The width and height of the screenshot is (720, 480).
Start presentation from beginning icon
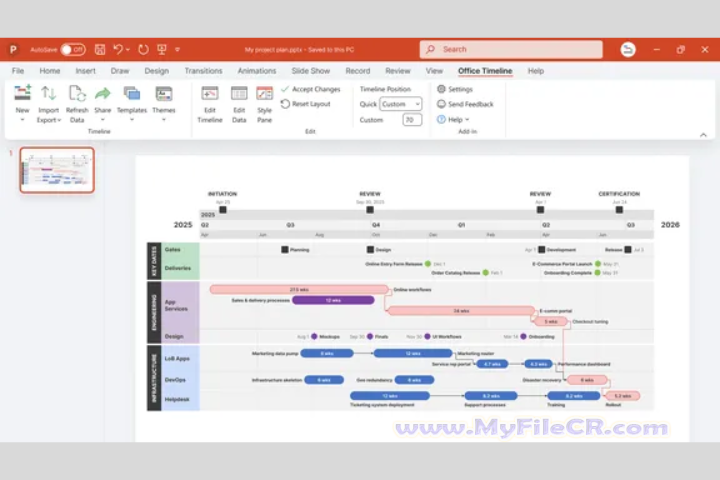pos(162,49)
